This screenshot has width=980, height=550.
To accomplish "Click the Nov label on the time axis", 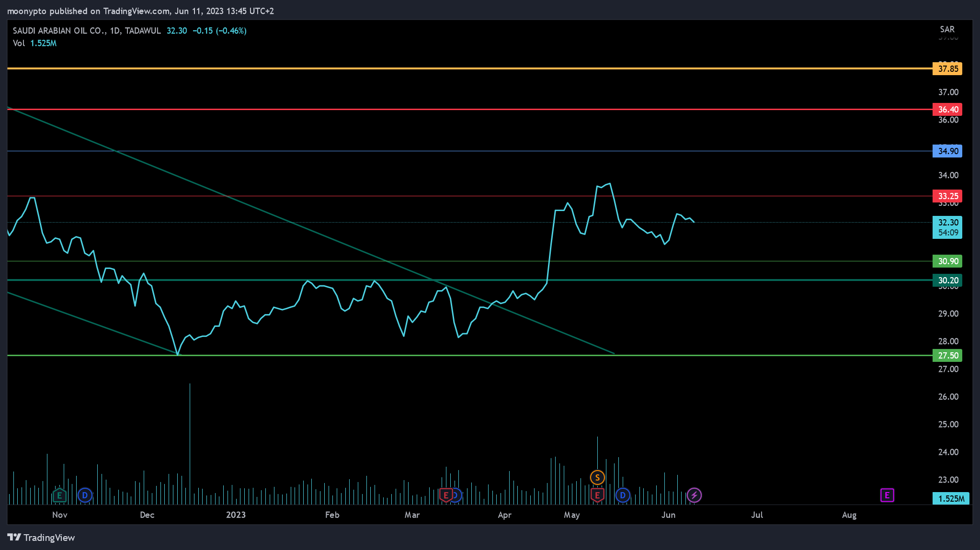I will (x=59, y=515).
